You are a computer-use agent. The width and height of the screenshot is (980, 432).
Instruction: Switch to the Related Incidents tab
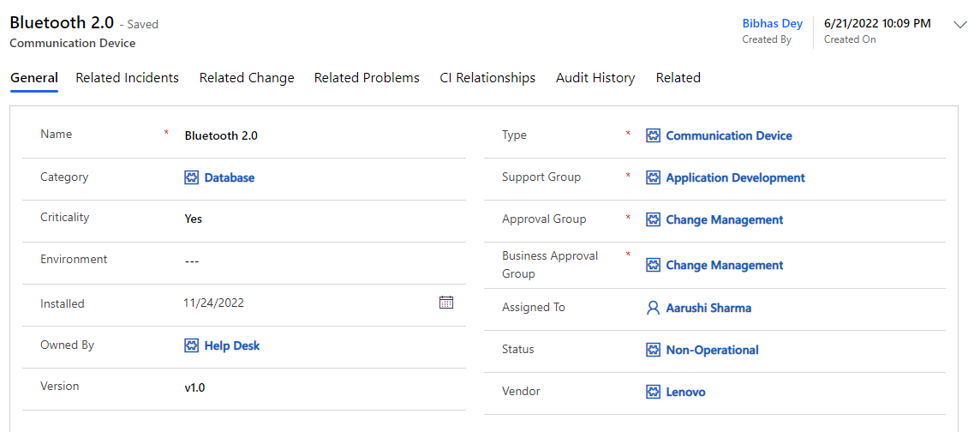127,78
